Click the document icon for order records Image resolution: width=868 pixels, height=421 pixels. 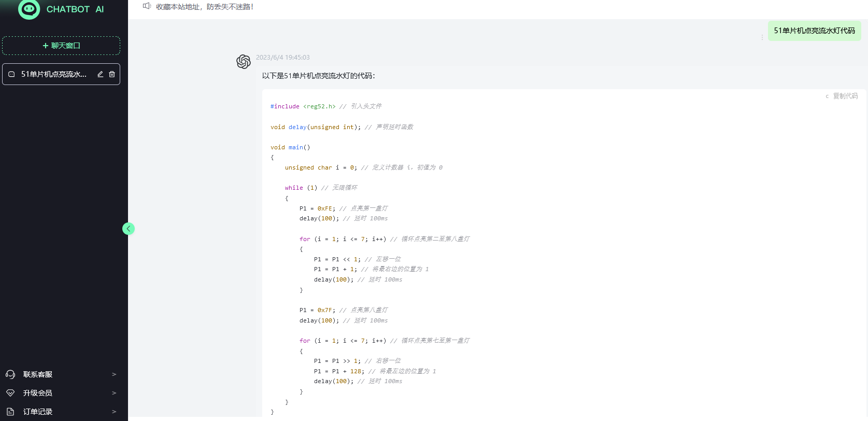(x=10, y=412)
